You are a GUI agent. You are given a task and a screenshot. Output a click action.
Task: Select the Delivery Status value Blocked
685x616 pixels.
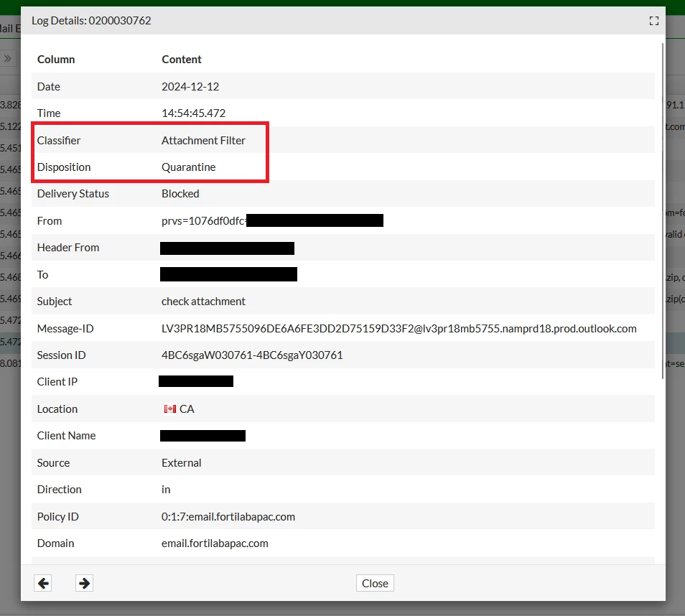click(180, 194)
